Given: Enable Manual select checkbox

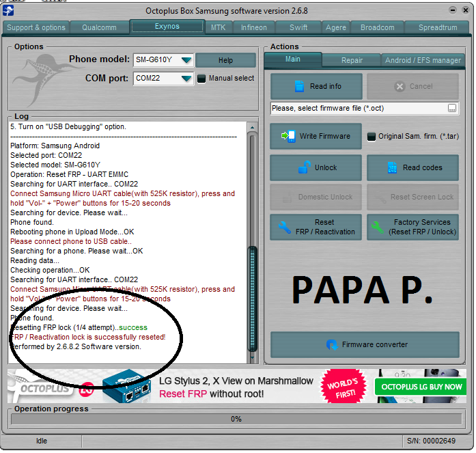Looking at the screenshot, I should tap(201, 79).
